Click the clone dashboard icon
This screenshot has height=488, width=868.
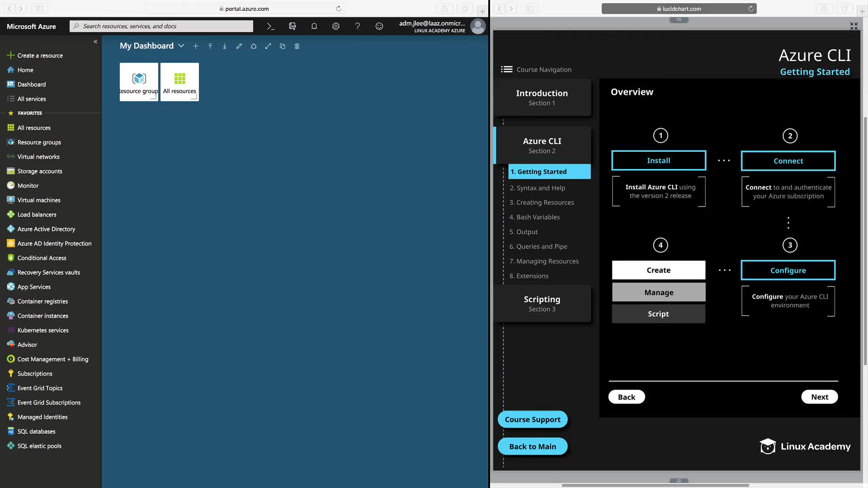pos(283,46)
